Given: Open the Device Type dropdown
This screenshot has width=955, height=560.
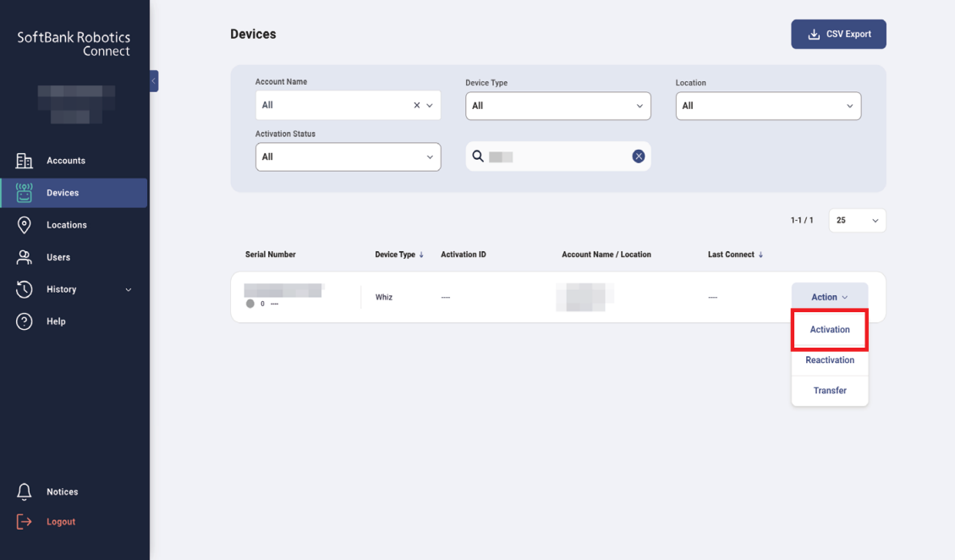Looking at the screenshot, I should click(x=558, y=106).
